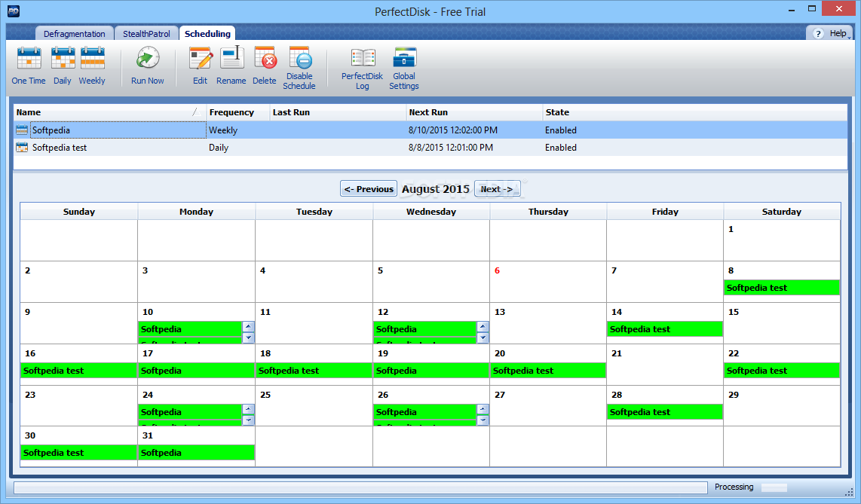Click Softpedia event on August 26
The image size is (861, 504).
[x=424, y=412]
